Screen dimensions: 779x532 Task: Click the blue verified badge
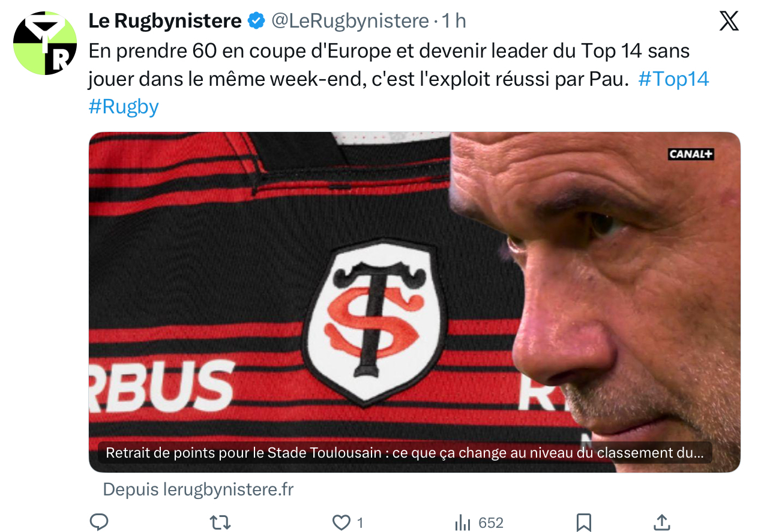point(256,21)
